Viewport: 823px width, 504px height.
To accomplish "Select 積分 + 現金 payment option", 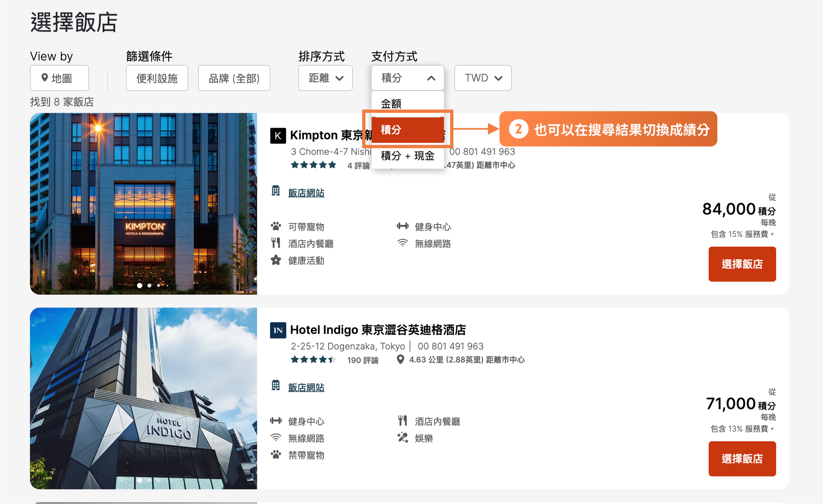I will click(408, 156).
